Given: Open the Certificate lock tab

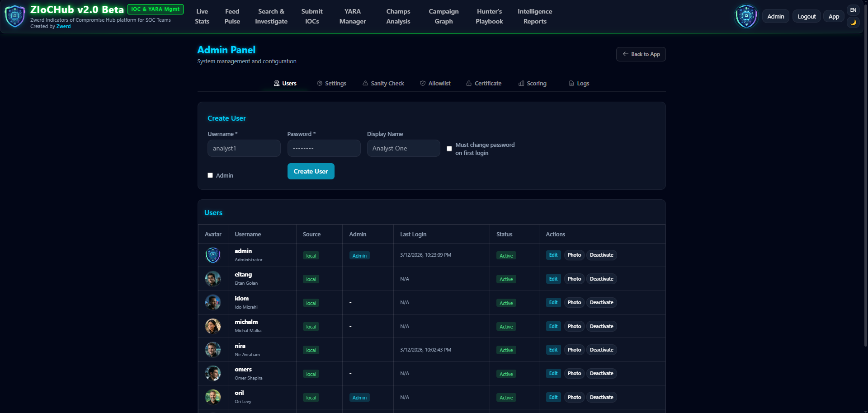Looking at the screenshot, I should coord(484,84).
